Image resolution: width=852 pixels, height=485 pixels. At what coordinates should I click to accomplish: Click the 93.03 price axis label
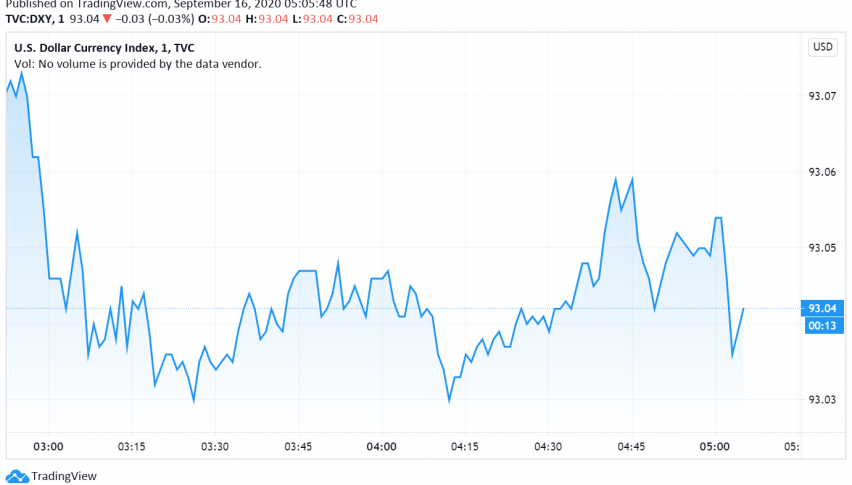point(822,400)
